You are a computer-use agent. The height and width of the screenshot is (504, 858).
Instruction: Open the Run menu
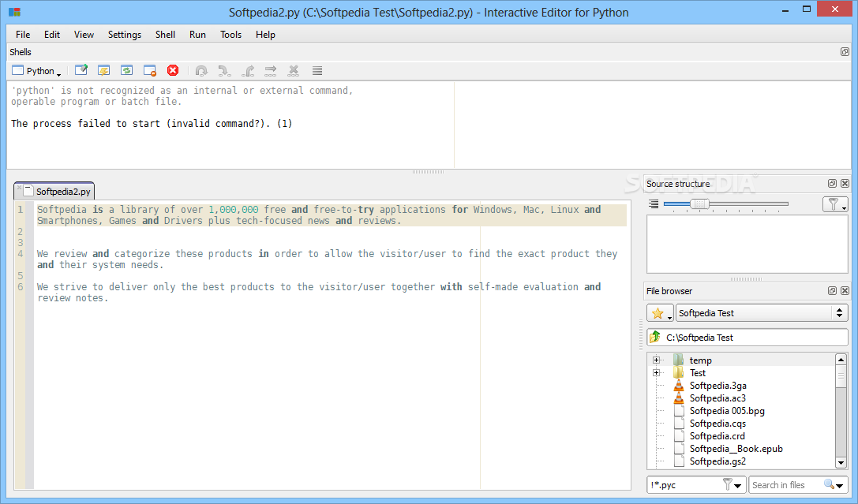197,35
